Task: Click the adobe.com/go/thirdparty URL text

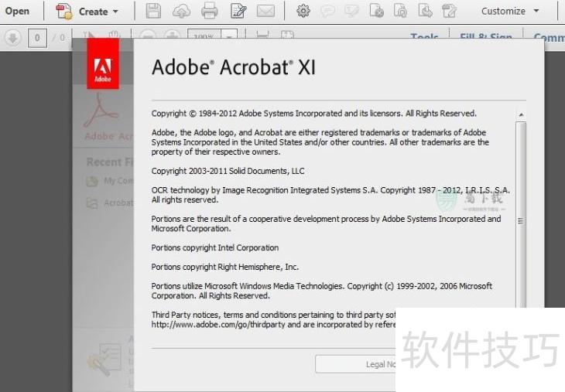Action: click(218, 325)
